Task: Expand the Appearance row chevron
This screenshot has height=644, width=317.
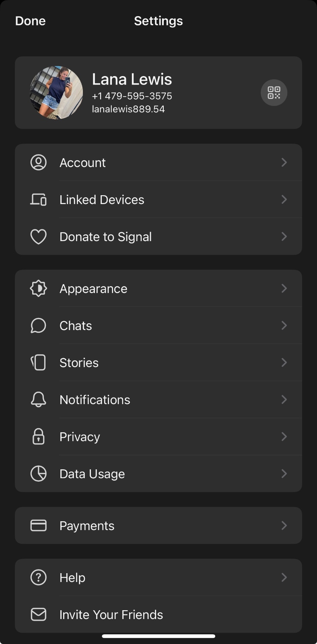Action: pos(284,288)
